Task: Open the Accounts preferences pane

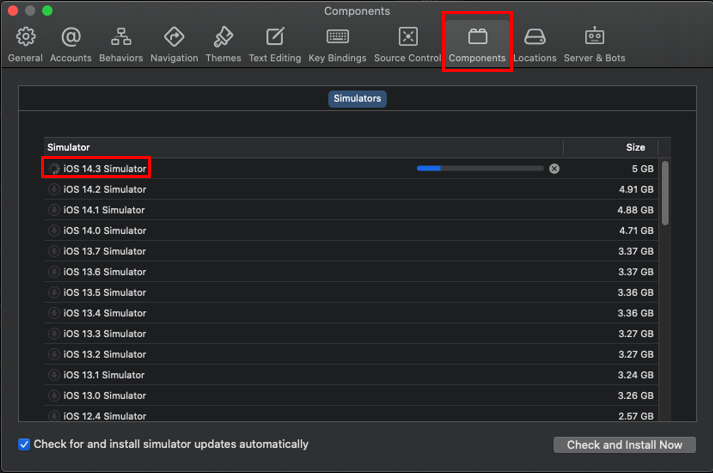Action: tap(71, 44)
